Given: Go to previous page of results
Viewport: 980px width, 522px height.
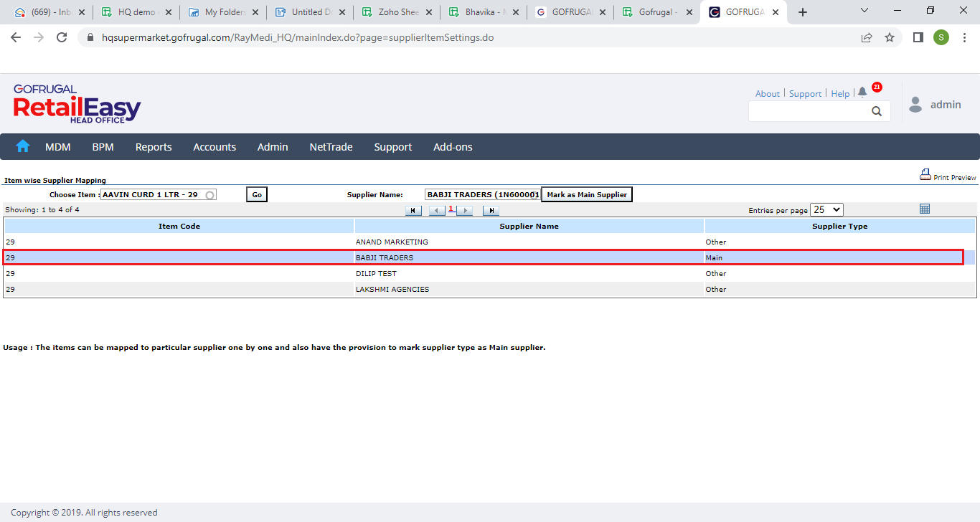Looking at the screenshot, I should (437, 211).
